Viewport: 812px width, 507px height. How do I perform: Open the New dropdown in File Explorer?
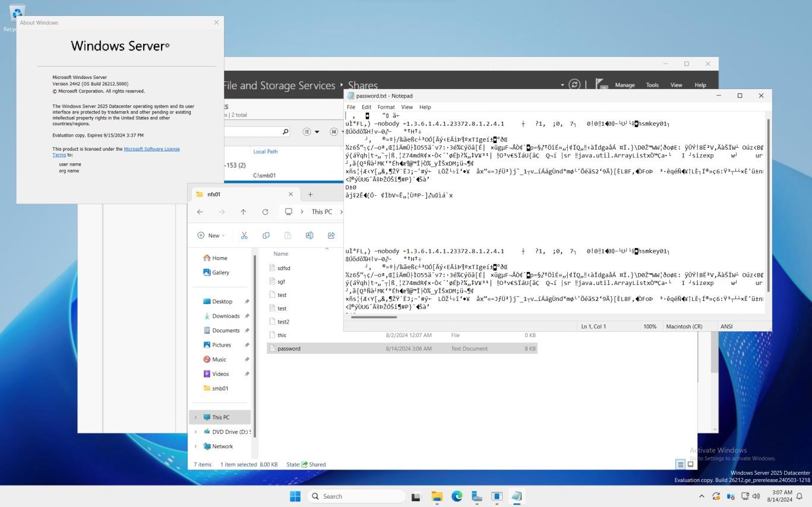[x=211, y=236]
